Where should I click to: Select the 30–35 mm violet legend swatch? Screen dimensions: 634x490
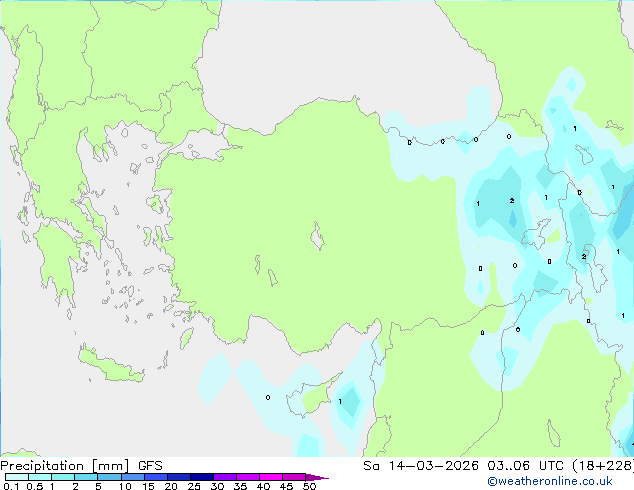click(225, 477)
